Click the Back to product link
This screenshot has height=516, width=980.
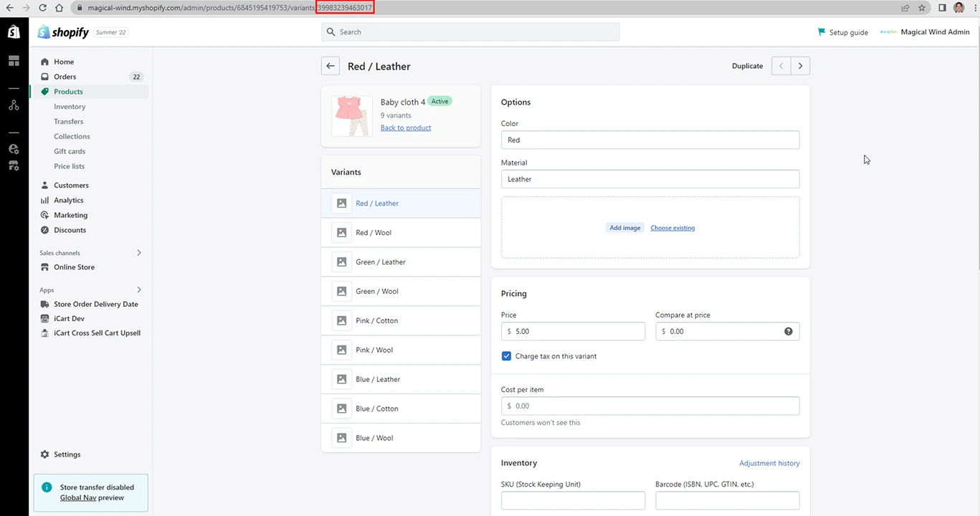tap(406, 128)
